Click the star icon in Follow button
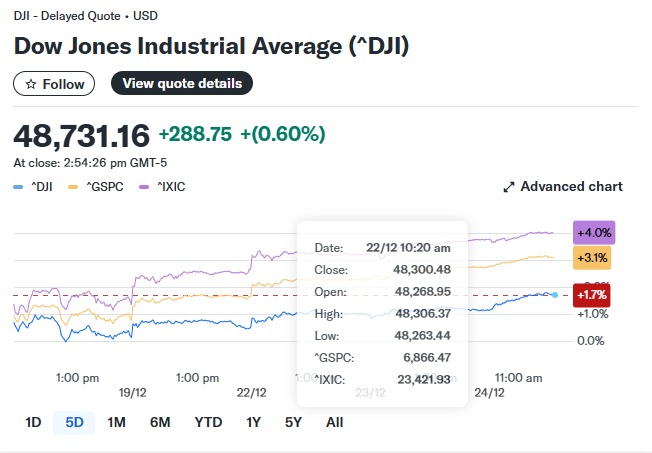 pos(30,84)
